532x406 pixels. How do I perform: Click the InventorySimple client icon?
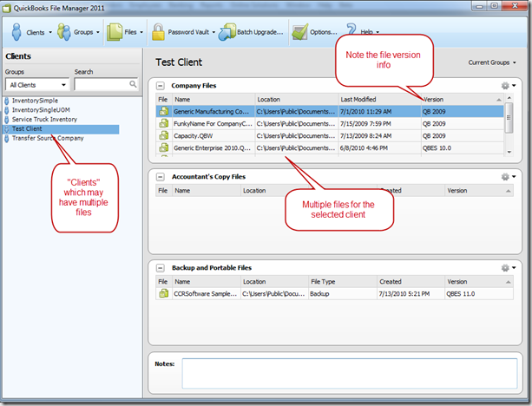point(6,101)
